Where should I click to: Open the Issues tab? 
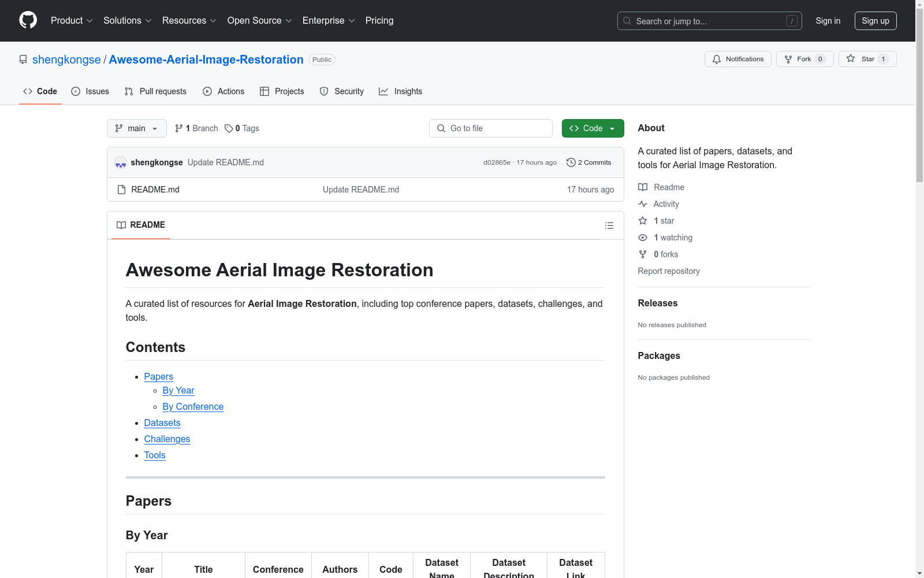pyautogui.click(x=90, y=91)
